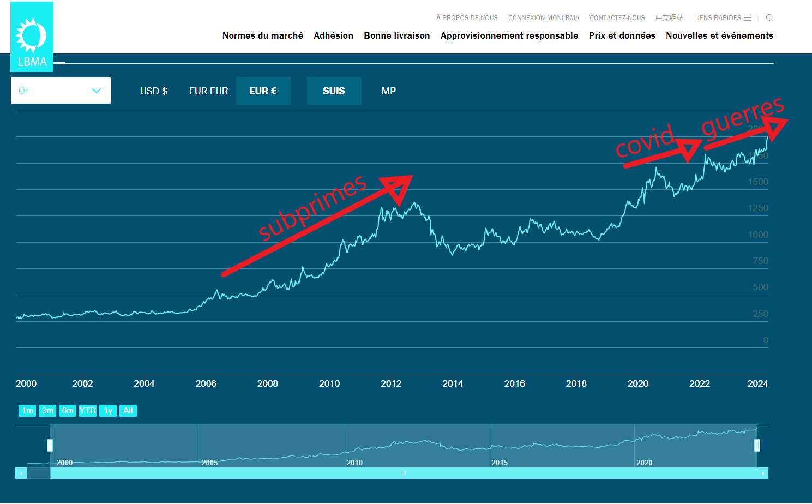Image resolution: width=812 pixels, height=504 pixels.
Task: Expand the Or metal dropdown
Action: click(61, 91)
